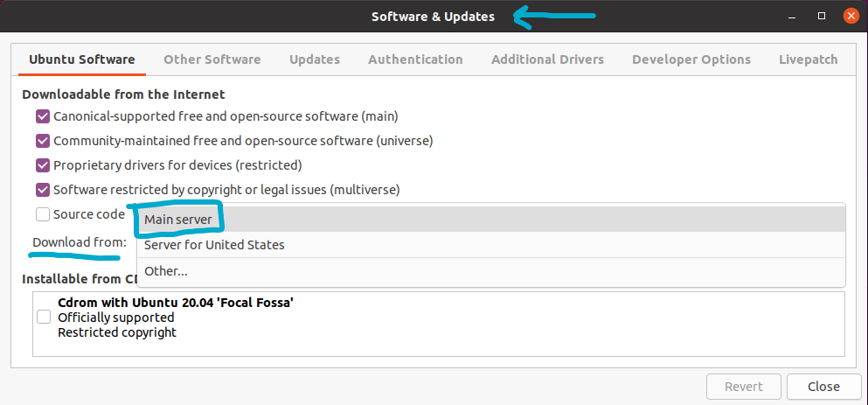Screen dimensions: 868x405
Task: Click the 'Restricted copyright' text
Action: (x=117, y=332)
